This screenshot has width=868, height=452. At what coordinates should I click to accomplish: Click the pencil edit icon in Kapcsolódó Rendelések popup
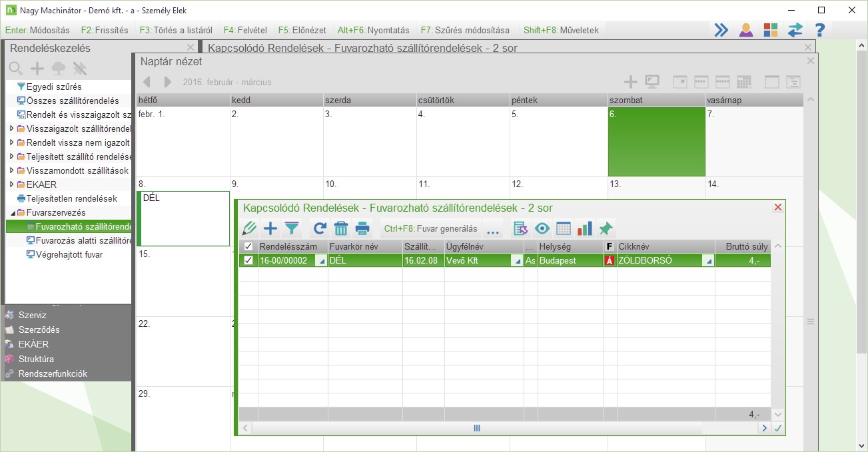[x=249, y=228]
